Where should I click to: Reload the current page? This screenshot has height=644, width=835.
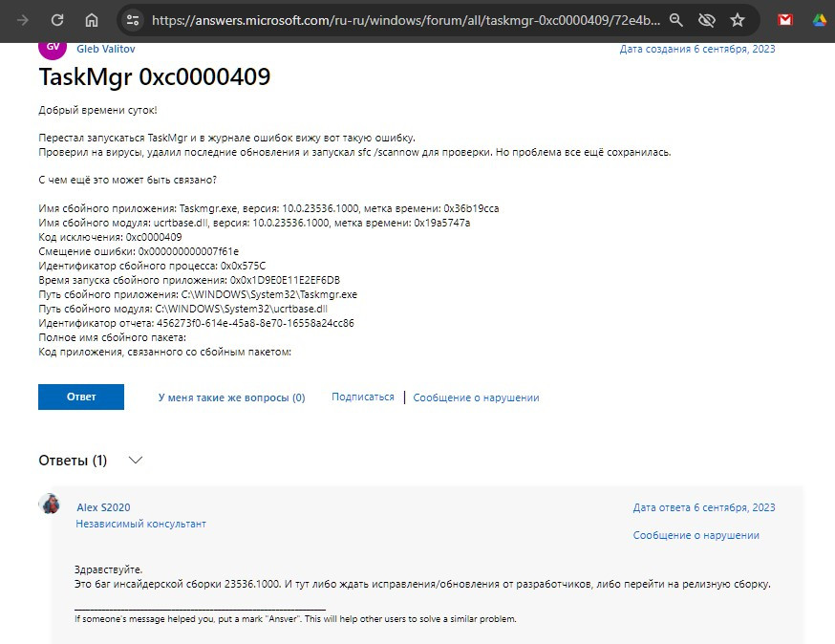click(x=57, y=20)
